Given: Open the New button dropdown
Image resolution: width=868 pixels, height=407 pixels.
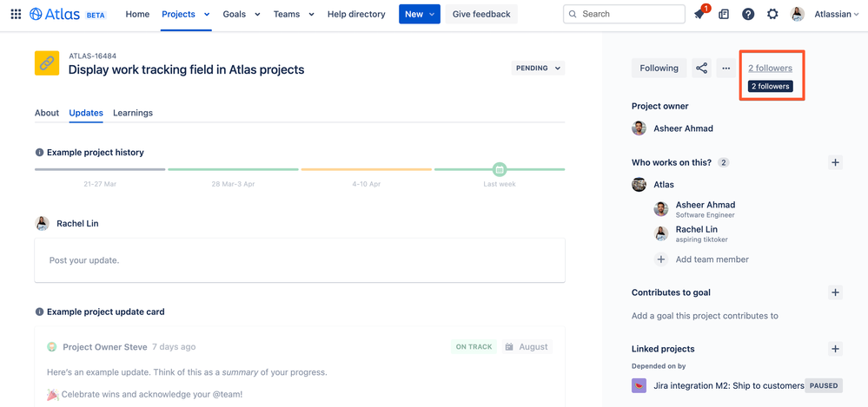Looking at the screenshot, I should [x=420, y=15].
